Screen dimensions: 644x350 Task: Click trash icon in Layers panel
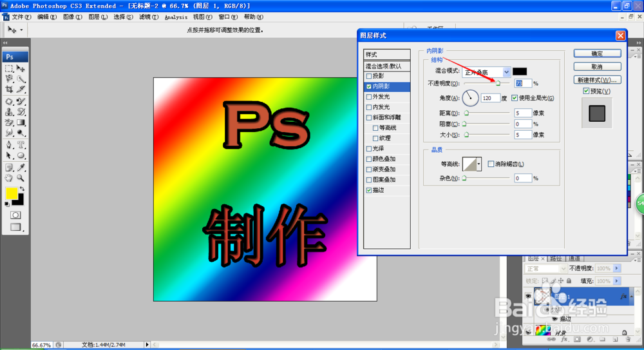click(x=629, y=339)
